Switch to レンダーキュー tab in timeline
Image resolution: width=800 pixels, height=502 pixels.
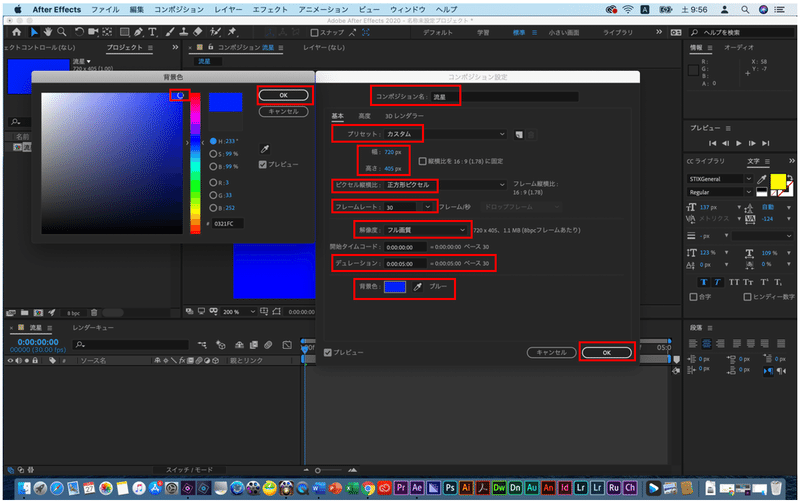coord(93,328)
